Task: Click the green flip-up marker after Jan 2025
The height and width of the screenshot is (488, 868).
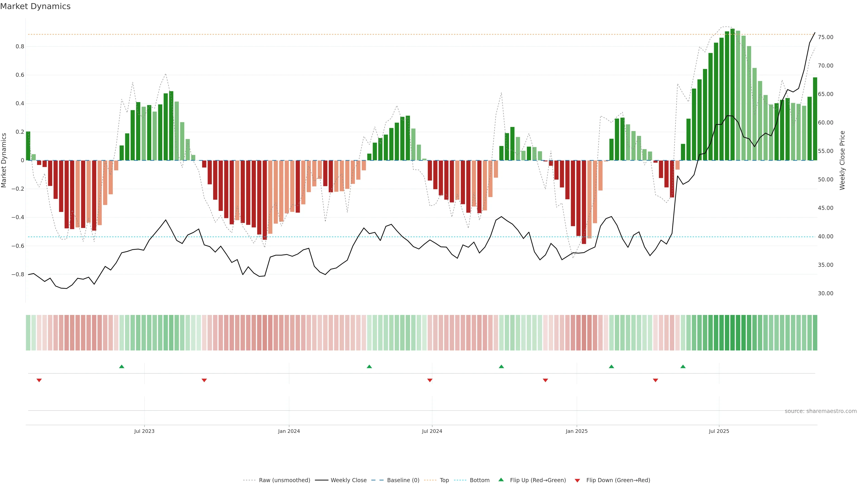Action: pyautogui.click(x=611, y=366)
